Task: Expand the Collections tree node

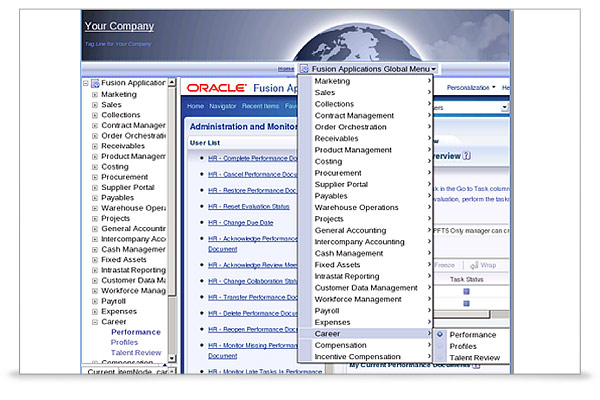Action: point(95,115)
